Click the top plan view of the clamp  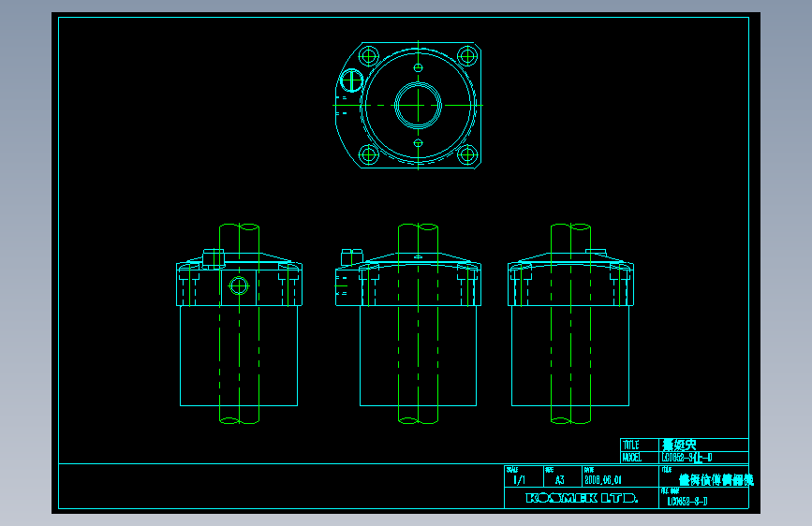408,105
